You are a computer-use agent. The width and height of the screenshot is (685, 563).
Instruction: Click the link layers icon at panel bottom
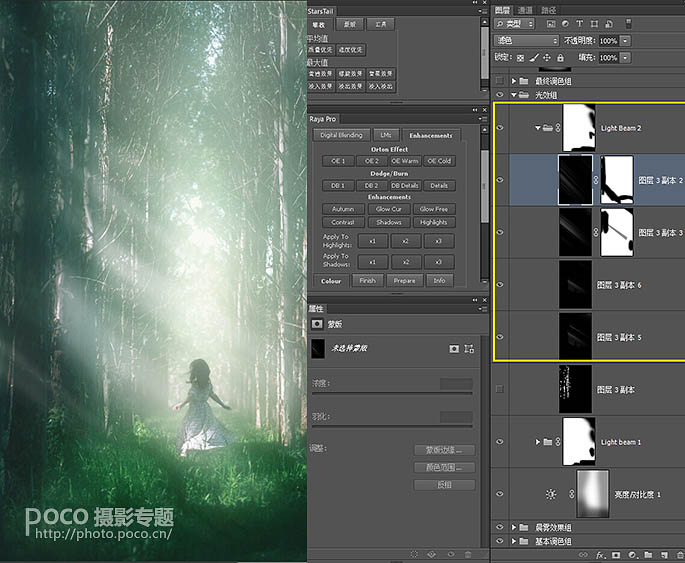tap(583, 555)
